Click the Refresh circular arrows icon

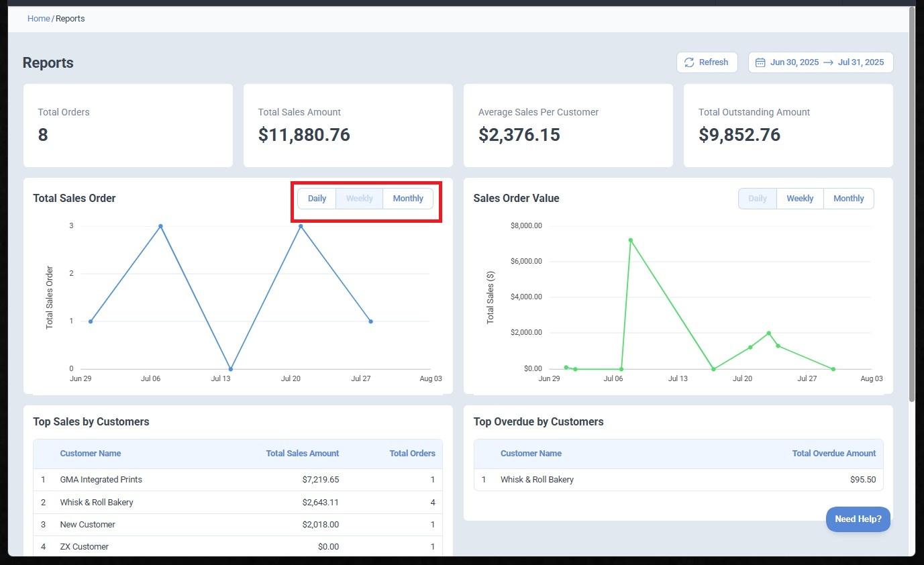pyautogui.click(x=689, y=62)
